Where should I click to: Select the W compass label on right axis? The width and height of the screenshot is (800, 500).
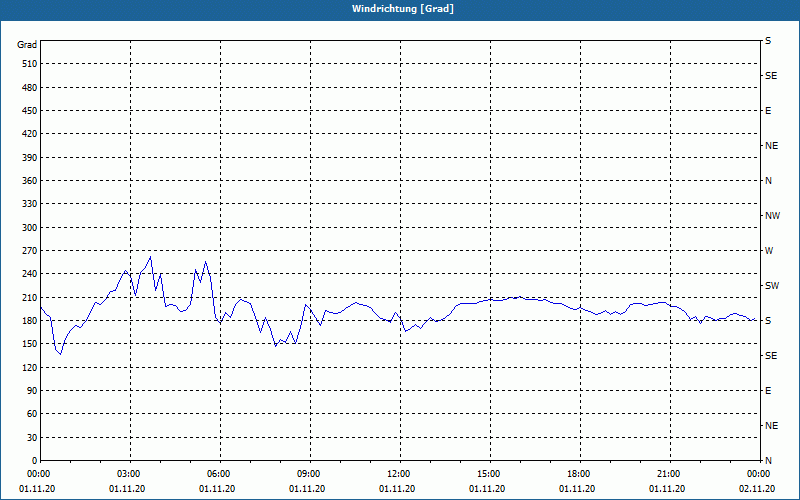pos(769,251)
